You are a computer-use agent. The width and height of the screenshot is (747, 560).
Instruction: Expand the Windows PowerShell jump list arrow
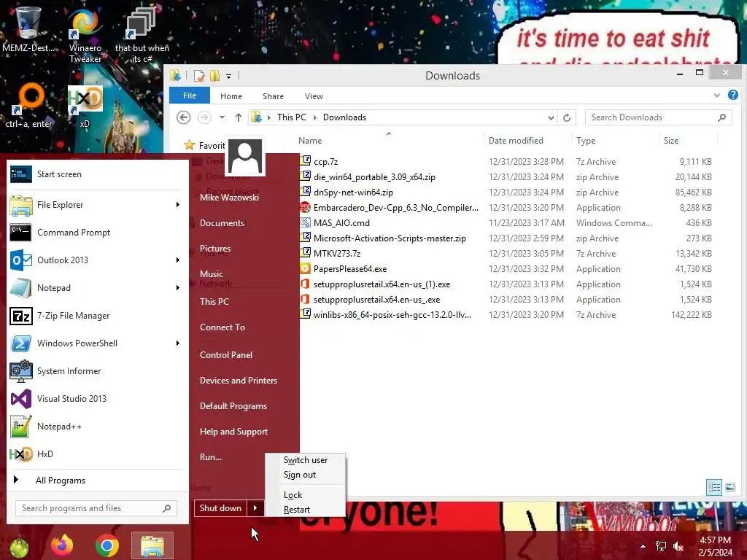tap(178, 343)
